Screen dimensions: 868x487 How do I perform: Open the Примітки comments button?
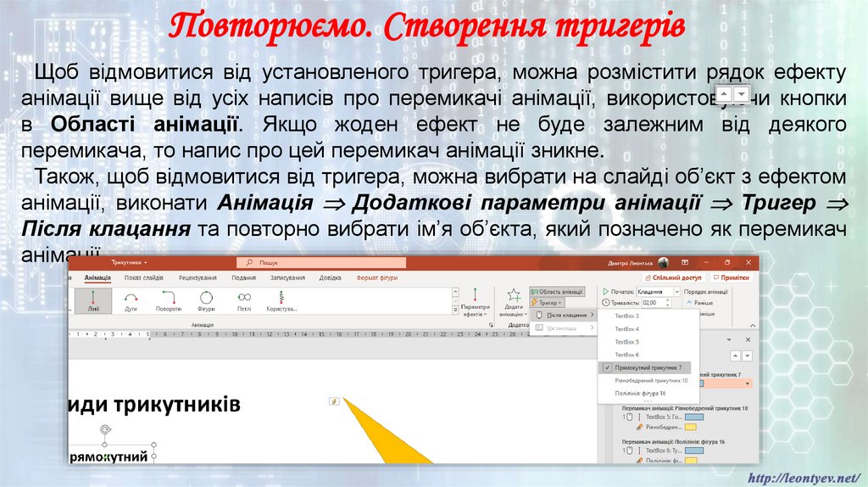[732, 277]
